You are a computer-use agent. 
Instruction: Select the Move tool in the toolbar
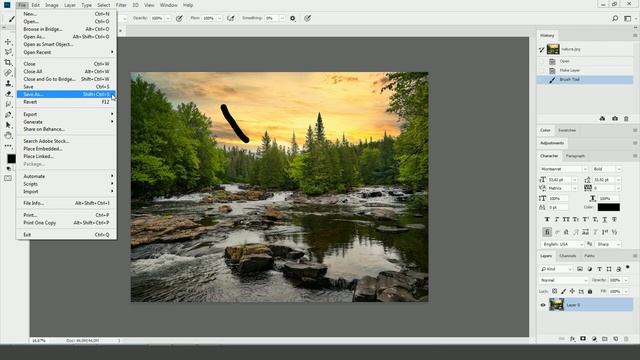point(8,42)
